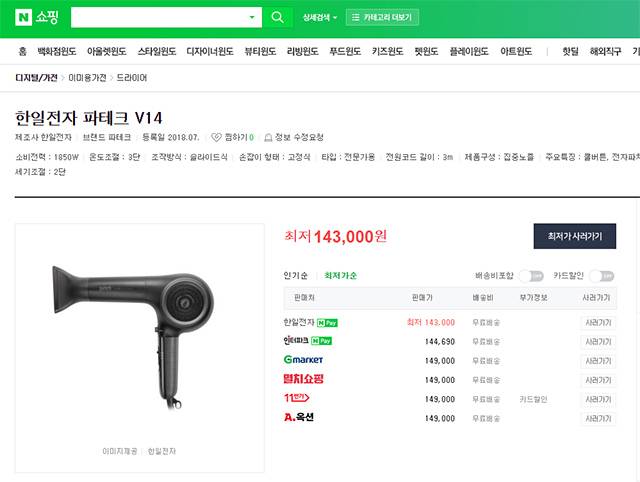Open 뷰티윈도 in navigation menu
The width and height of the screenshot is (640, 482).
pyautogui.click(x=260, y=51)
